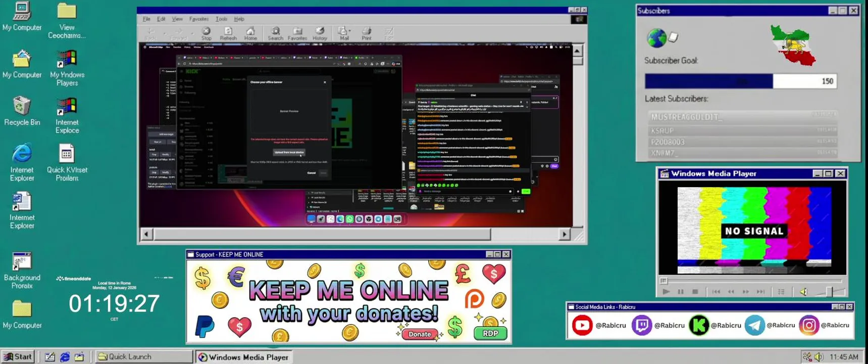Image resolution: width=868 pixels, height=364 pixels.
Task: Click the NO SIGNAL video display
Action: pos(754,231)
